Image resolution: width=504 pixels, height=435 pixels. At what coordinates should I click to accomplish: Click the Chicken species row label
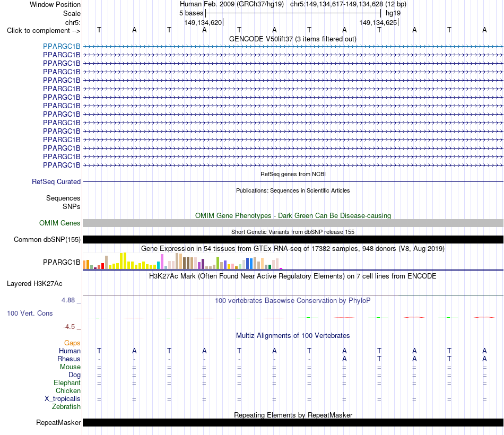click(x=68, y=390)
